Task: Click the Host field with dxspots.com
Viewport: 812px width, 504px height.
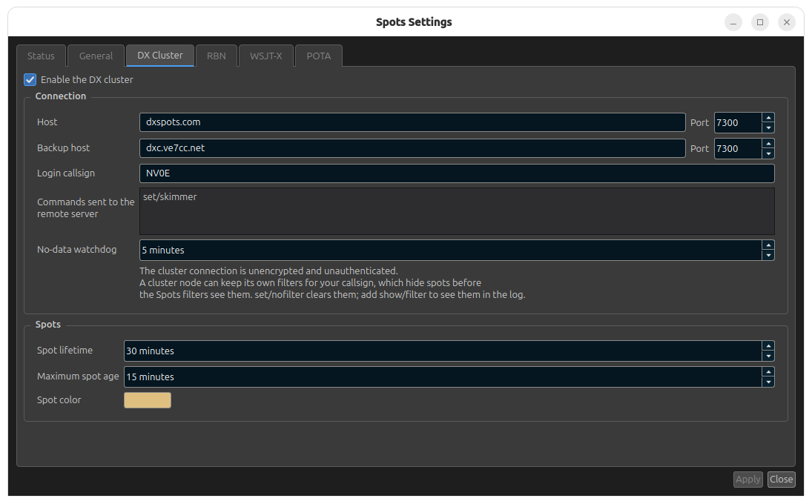Action: coord(412,122)
